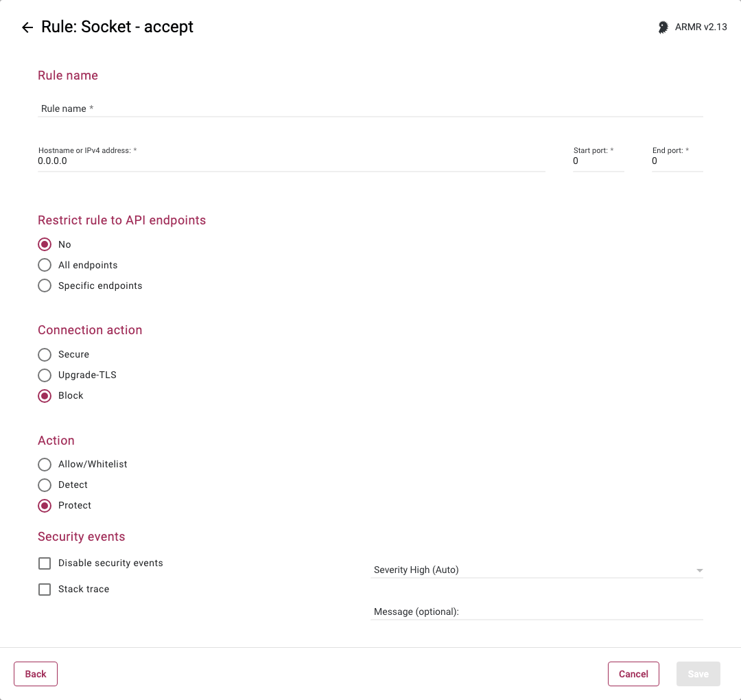Select the All endpoints radio option
Viewport: 741px width, 700px height.
click(x=45, y=265)
